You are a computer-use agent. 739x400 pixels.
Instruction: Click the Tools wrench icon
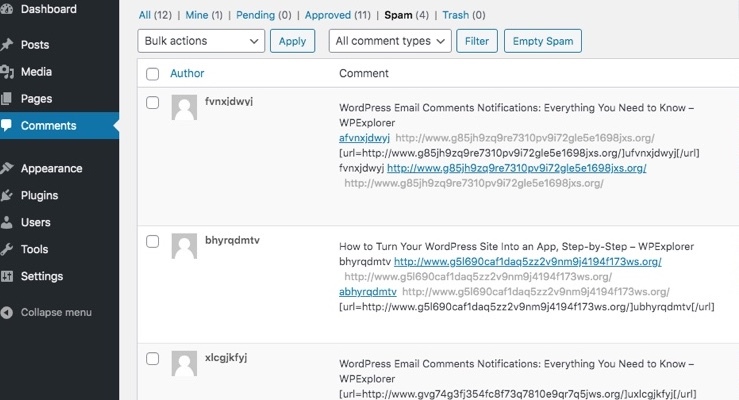pos(7,249)
